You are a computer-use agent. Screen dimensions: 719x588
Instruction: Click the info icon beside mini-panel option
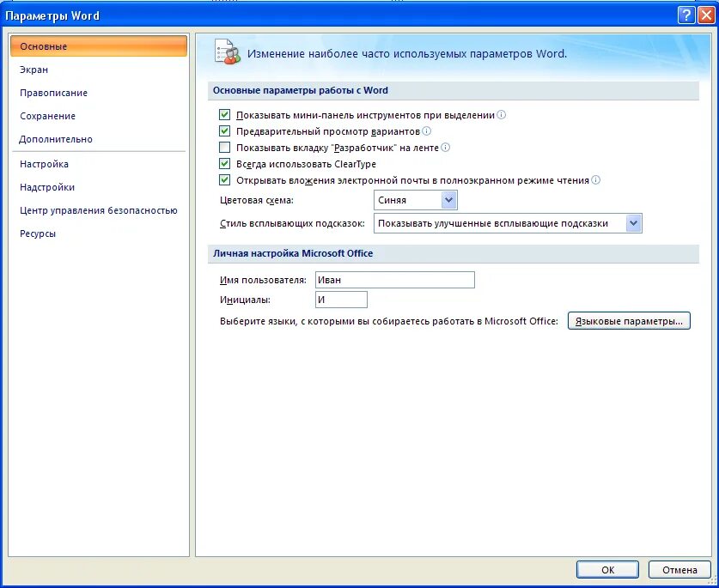coord(501,114)
